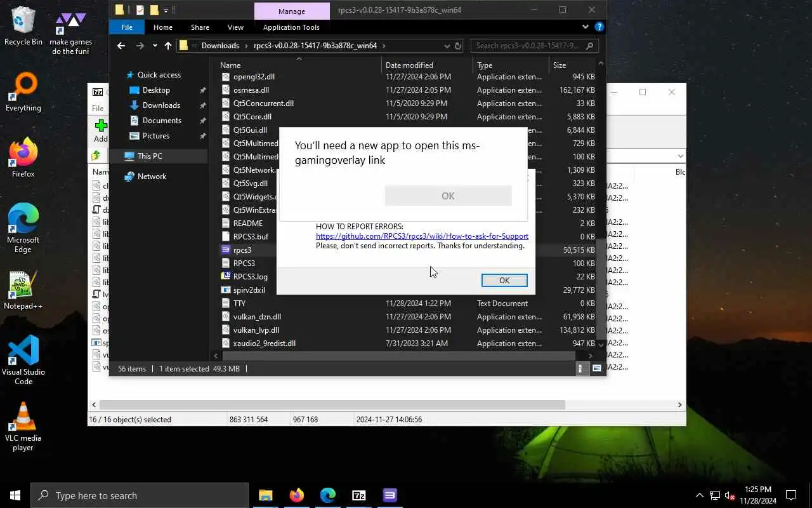
Task: Select the spirv2dxil file icon
Action: coord(225,290)
